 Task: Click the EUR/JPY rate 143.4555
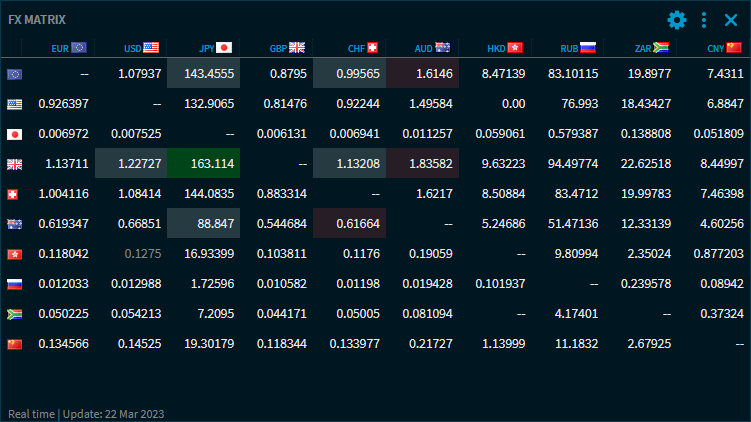click(x=204, y=74)
